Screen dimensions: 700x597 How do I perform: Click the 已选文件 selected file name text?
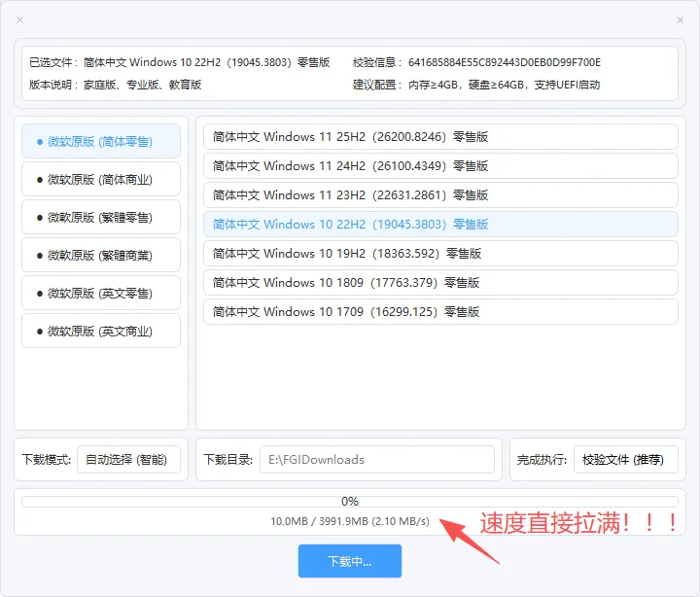[x=207, y=62]
